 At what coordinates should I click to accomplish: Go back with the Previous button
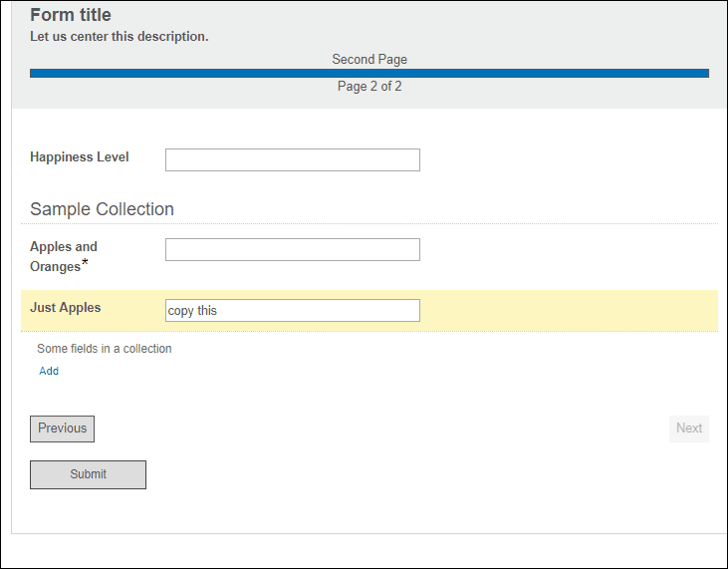(62, 428)
